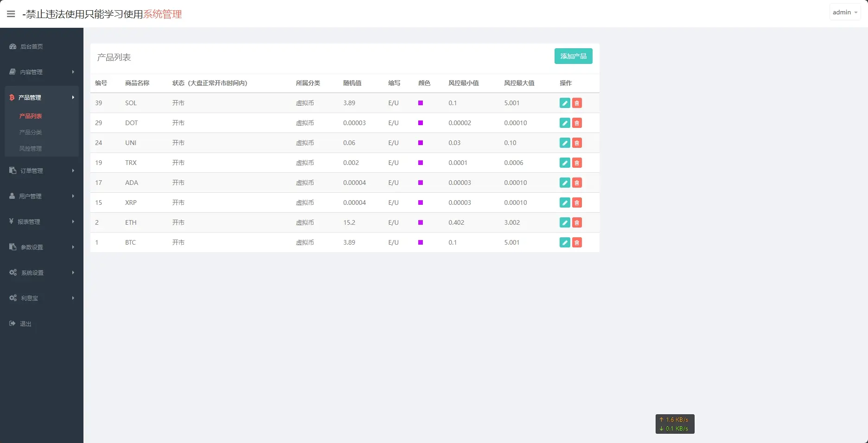Delete the BTC product

tap(577, 242)
